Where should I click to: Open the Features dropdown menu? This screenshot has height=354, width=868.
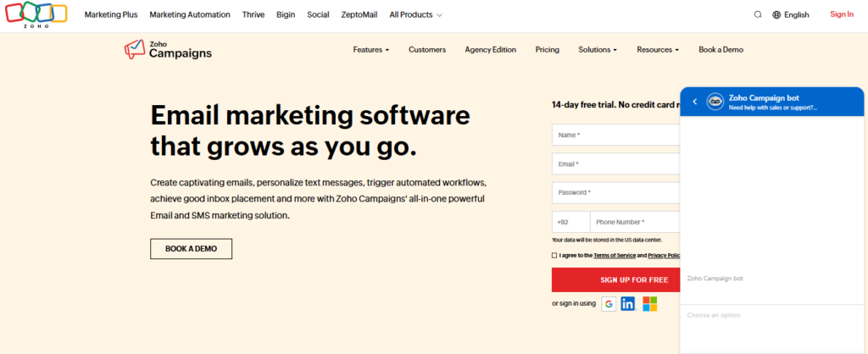click(371, 50)
